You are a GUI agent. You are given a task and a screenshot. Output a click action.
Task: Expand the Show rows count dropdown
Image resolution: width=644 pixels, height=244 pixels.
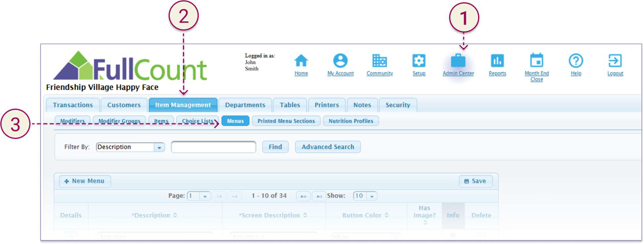point(372,196)
